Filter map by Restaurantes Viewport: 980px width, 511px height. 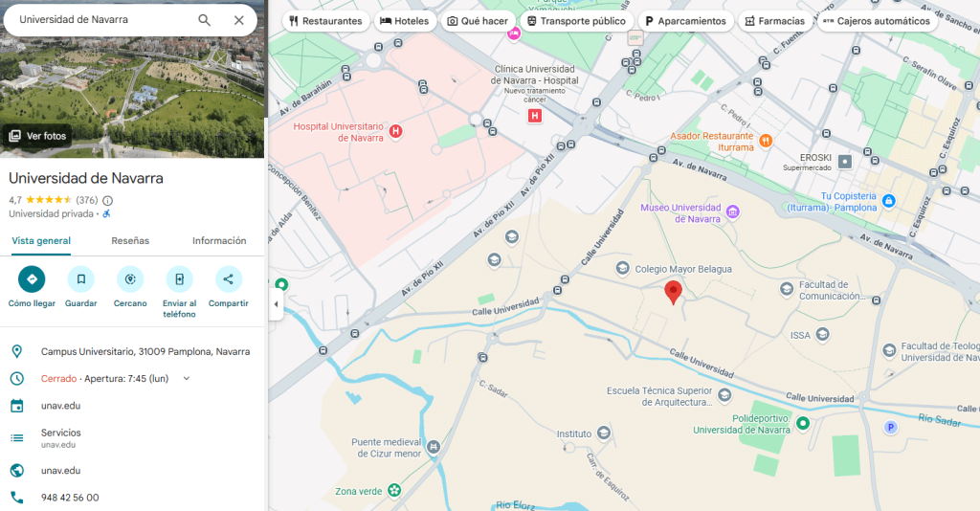pyautogui.click(x=325, y=21)
